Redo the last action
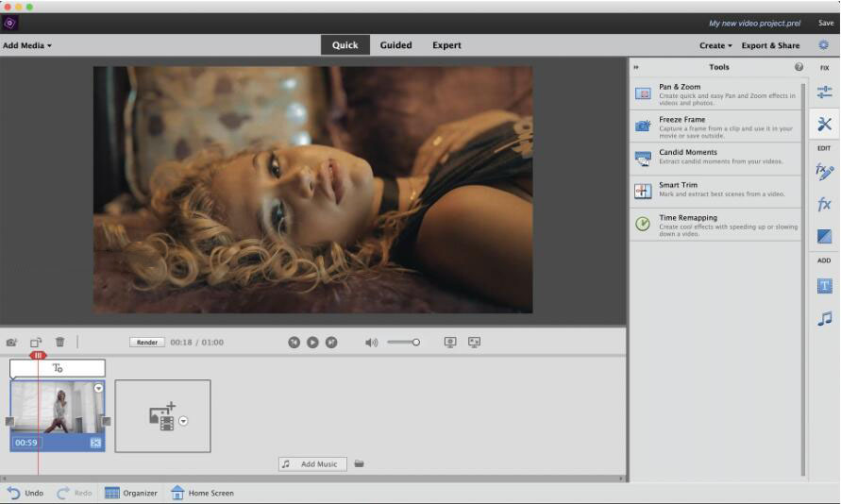The height and width of the screenshot is (504, 841). point(74,493)
